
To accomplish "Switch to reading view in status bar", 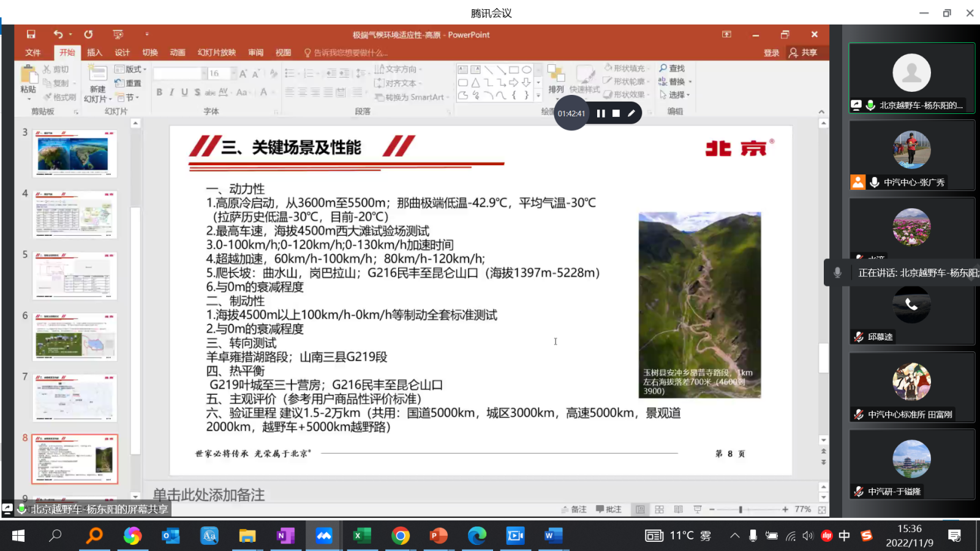I will (x=678, y=509).
